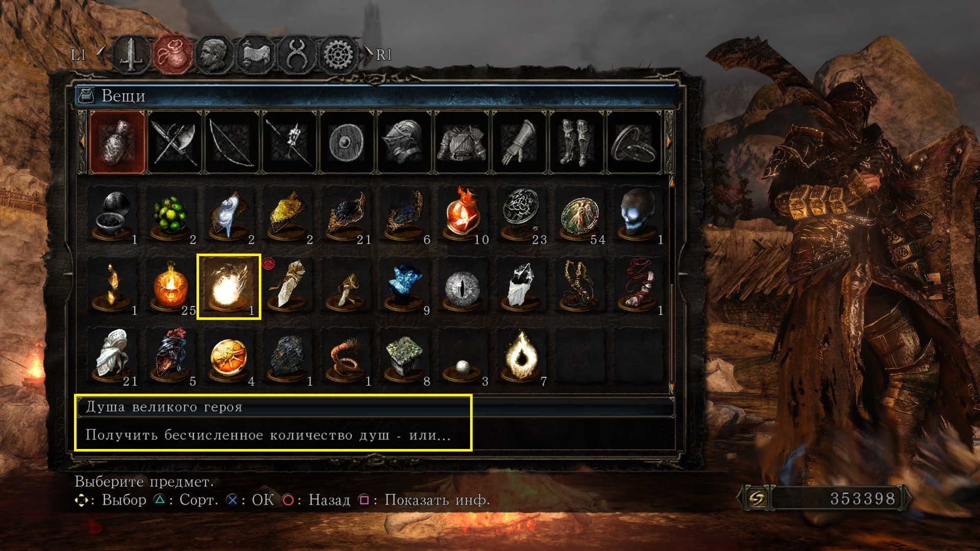This screenshot has height=551, width=980.
Task: Select the red flask with count 10
Action: (x=463, y=214)
